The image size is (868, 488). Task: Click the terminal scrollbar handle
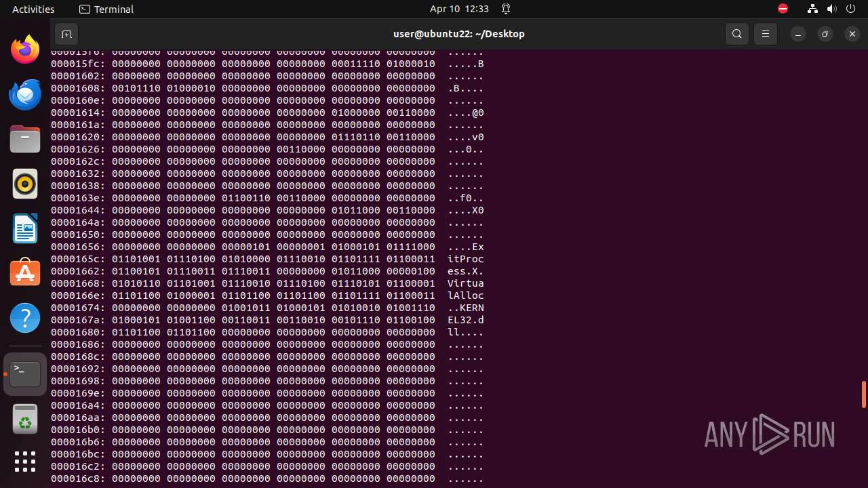click(x=864, y=394)
